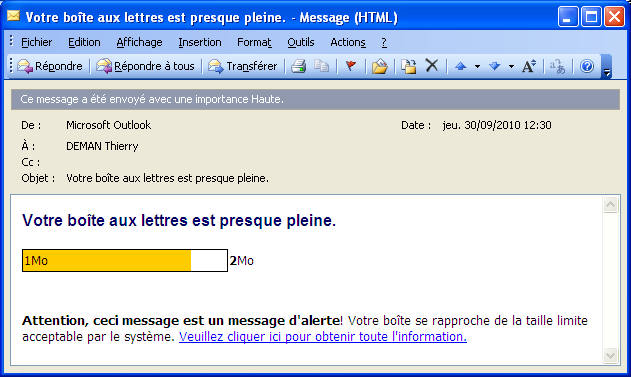Go to next item with down arrow
This screenshot has width=631, height=377.
pyautogui.click(x=495, y=66)
